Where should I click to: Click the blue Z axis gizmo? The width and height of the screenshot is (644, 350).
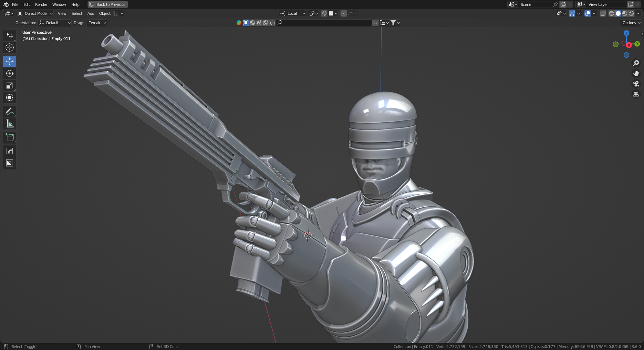[x=626, y=33]
